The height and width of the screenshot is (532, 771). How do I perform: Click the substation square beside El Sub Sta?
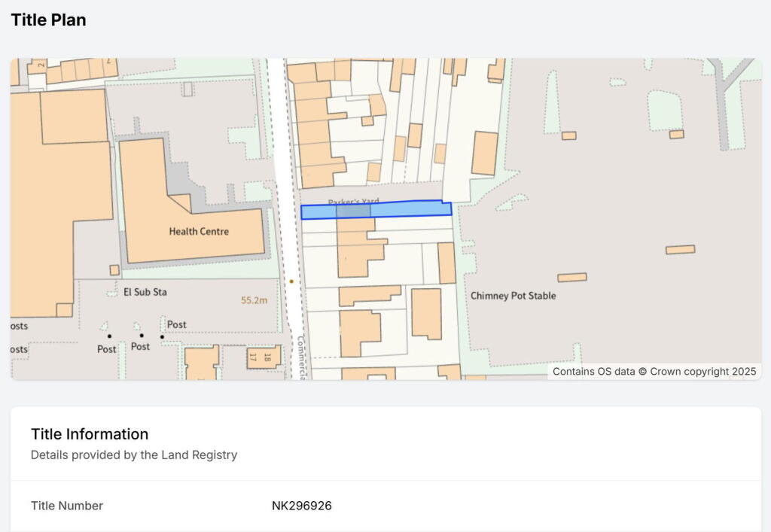point(114,270)
